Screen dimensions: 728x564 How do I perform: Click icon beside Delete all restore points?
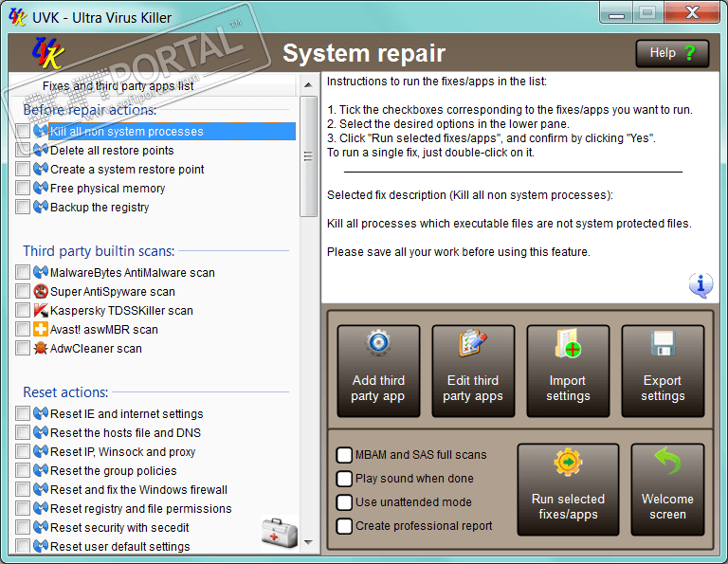pos(41,151)
